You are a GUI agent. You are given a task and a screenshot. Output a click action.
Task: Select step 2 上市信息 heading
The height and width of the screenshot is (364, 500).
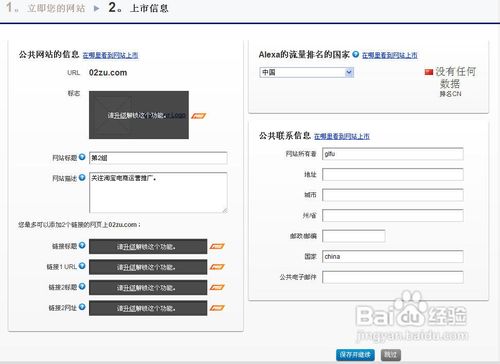click(x=139, y=8)
